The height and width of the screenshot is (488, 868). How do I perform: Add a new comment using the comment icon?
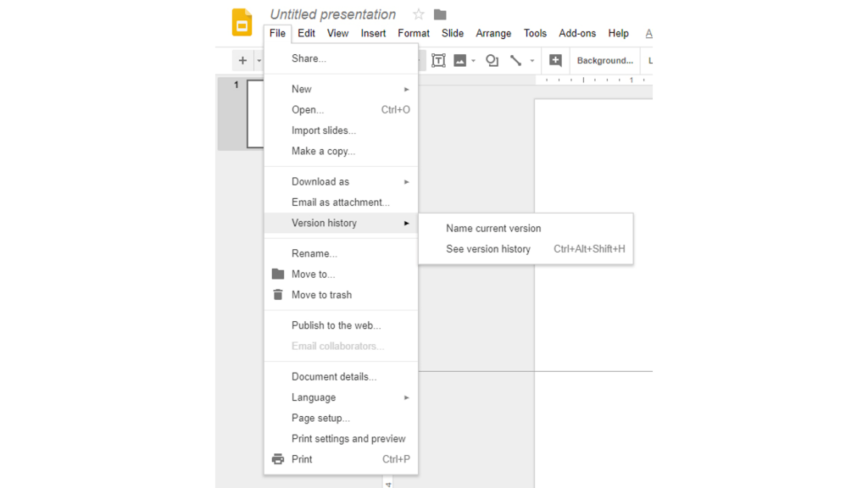[x=556, y=60]
